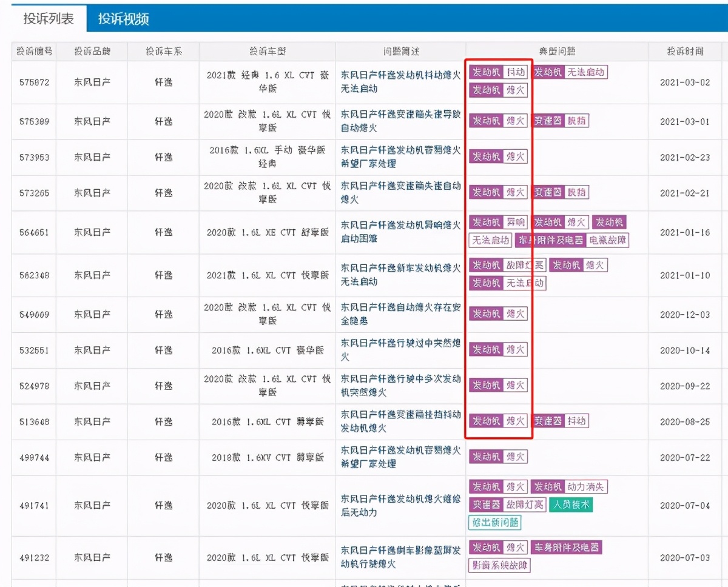Click the 变速器 脱挡 tag in the 2021-03-01 row

point(561,121)
